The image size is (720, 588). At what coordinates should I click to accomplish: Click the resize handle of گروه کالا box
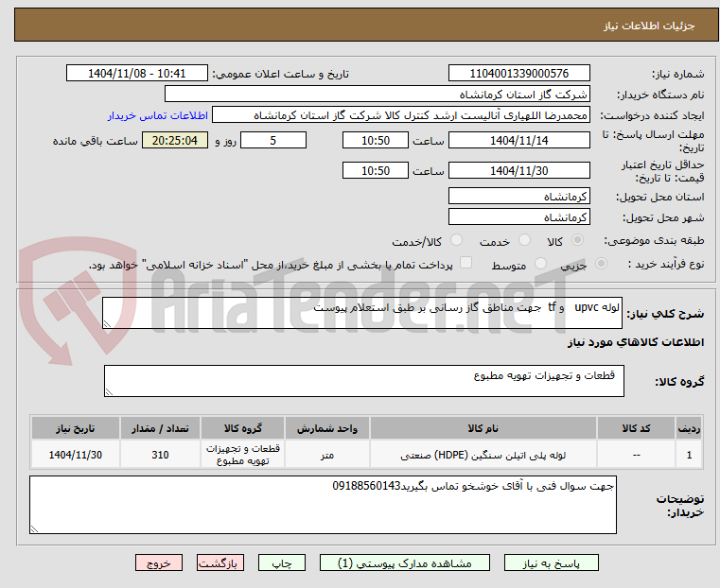(109, 391)
